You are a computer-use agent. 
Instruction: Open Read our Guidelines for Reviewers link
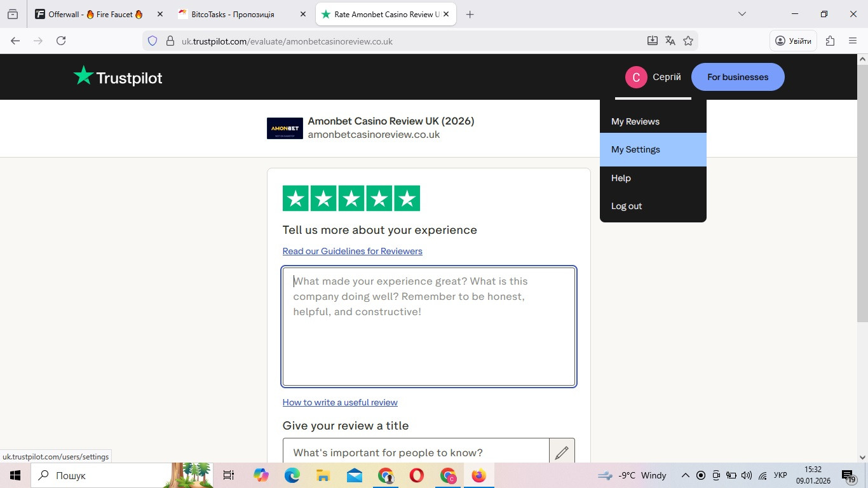pyautogui.click(x=353, y=251)
